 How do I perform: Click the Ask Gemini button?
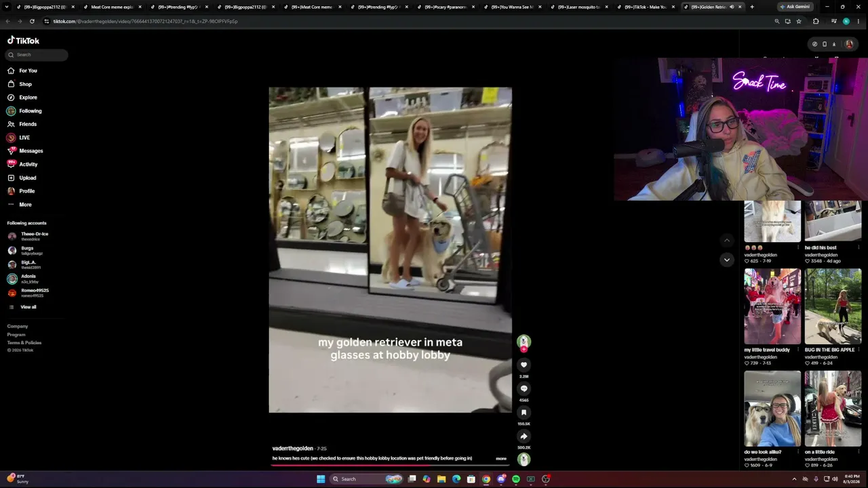(x=795, y=7)
